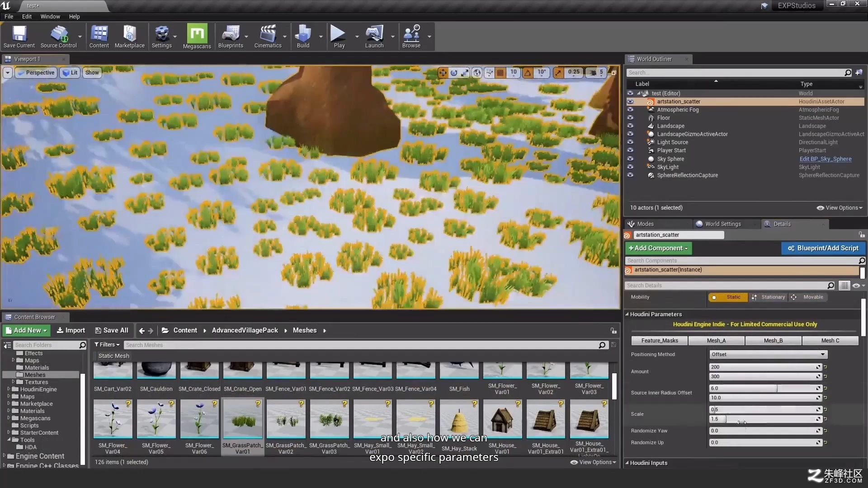Select the translate gizmo viewport icon

pyautogui.click(x=443, y=73)
